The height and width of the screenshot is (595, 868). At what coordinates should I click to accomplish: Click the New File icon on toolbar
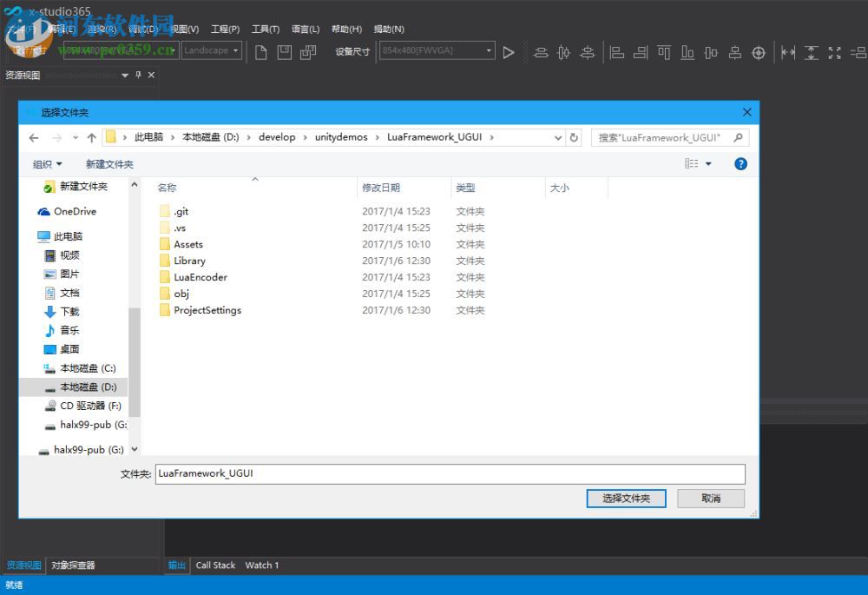pyautogui.click(x=261, y=52)
